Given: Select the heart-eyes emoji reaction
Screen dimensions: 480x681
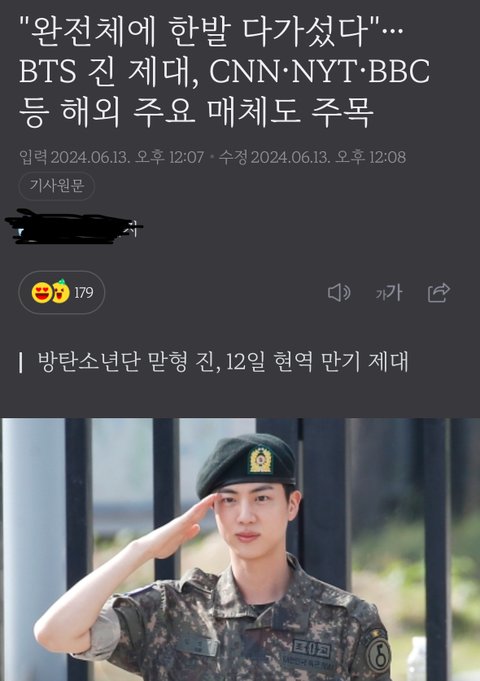Looking at the screenshot, I should pos(41,292).
